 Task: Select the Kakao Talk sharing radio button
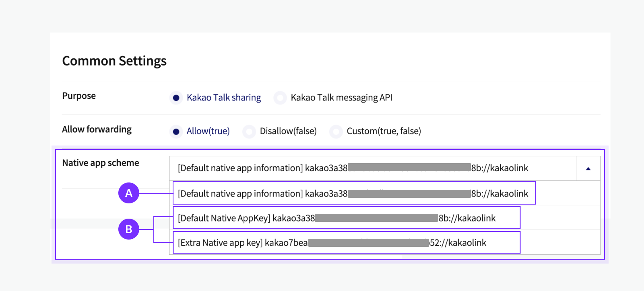pyautogui.click(x=176, y=98)
